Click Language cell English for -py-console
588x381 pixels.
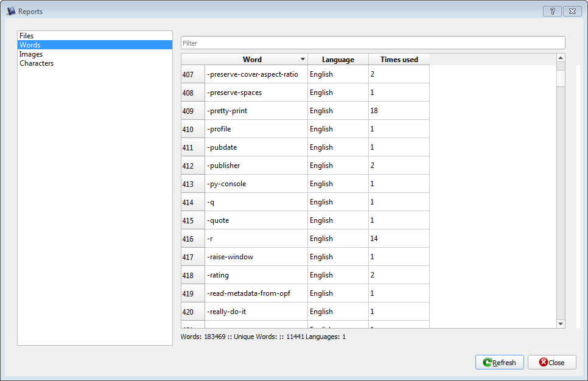[338, 184]
